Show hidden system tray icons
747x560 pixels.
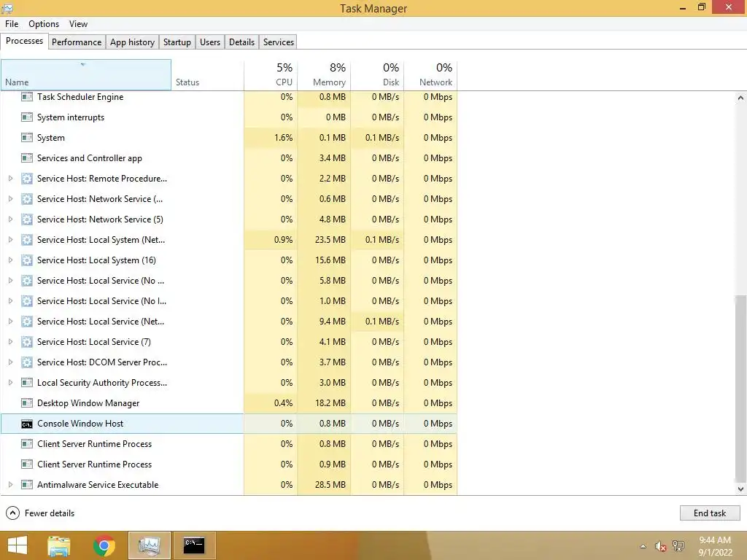point(643,546)
